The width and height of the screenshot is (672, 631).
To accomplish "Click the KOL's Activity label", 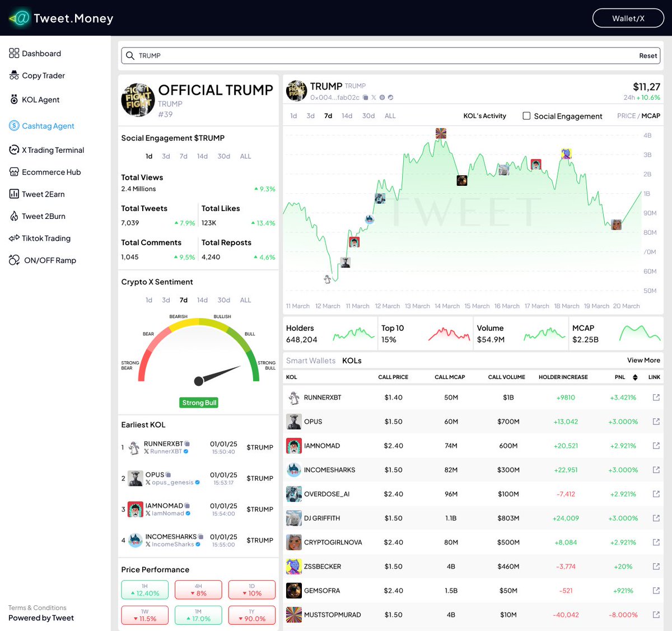I will 484,116.
